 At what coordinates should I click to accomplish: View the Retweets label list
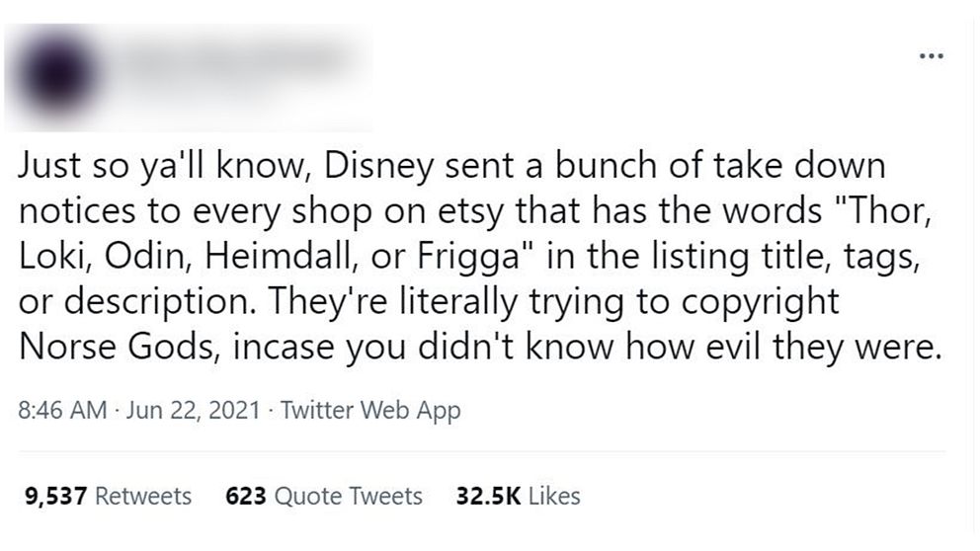pos(143,496)
